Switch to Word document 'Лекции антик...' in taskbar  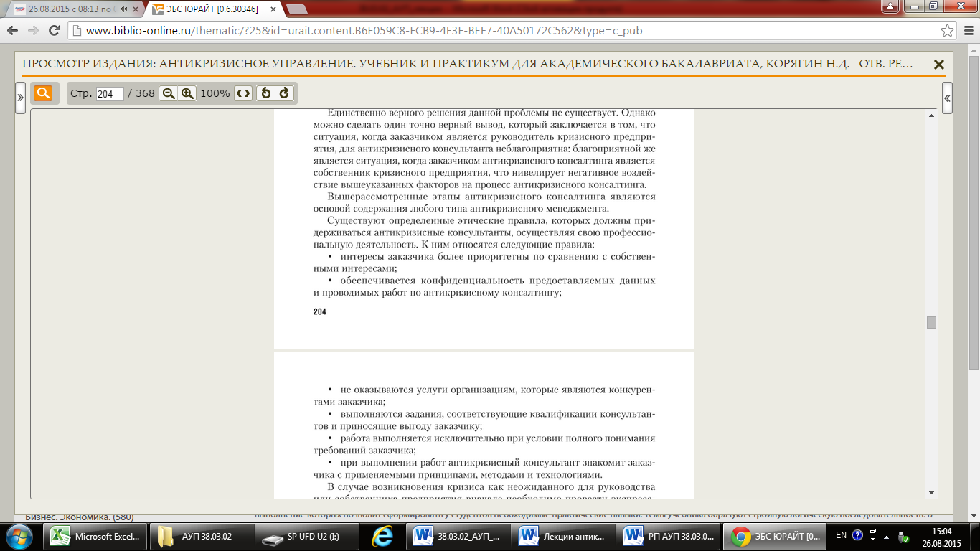click(563, 537)
